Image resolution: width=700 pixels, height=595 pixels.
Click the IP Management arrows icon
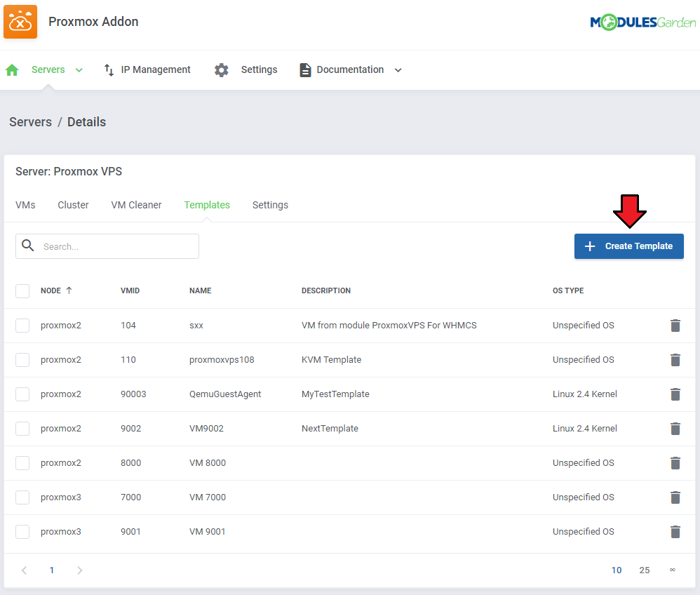pyautogui.click(x=109, y=69)
